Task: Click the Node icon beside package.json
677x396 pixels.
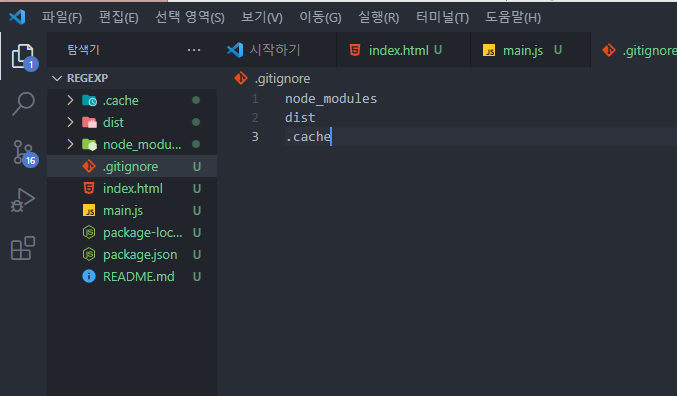Action: pyautogui.click(x=89, y=254)
